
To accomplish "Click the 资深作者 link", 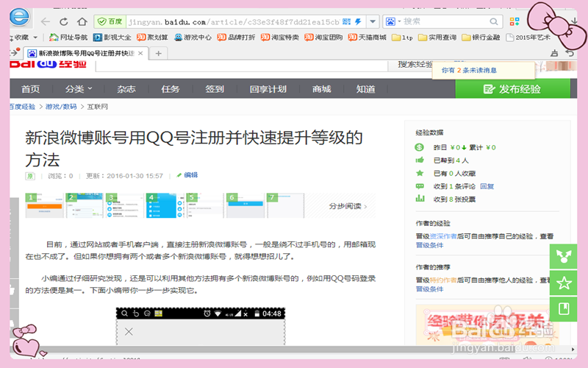I will [x=443, y=236].
